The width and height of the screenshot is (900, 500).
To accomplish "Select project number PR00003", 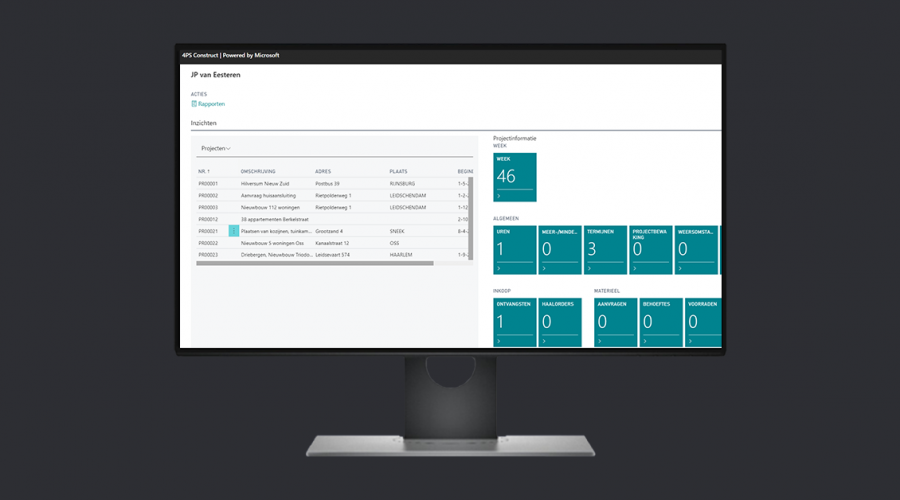I will 208,207.
